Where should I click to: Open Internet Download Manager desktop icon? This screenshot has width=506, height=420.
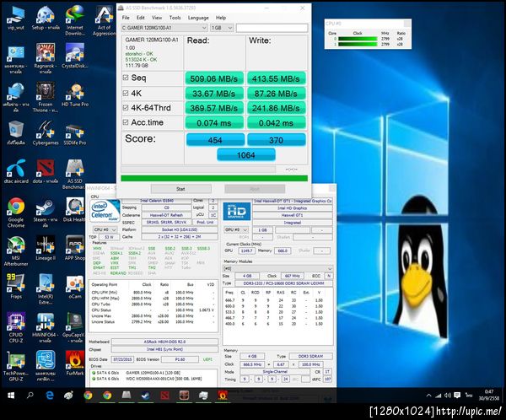coord(75,20)
